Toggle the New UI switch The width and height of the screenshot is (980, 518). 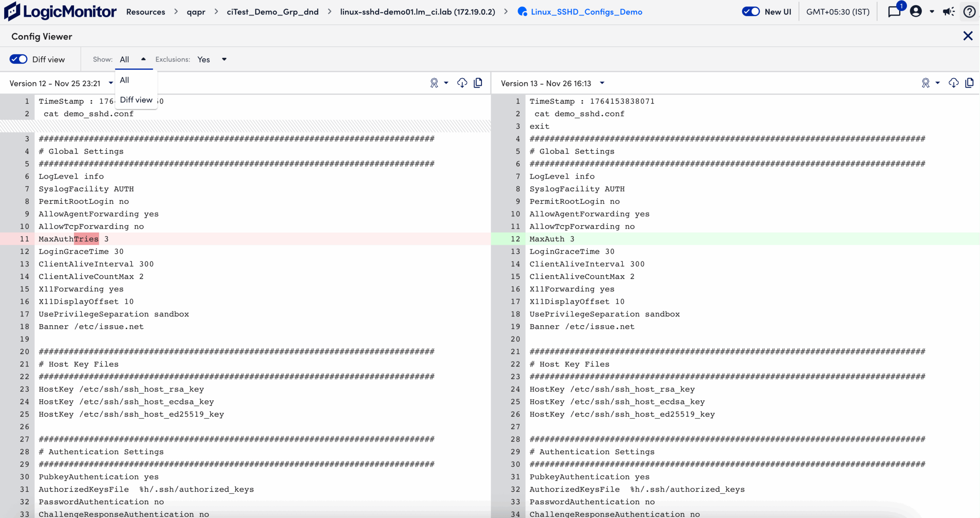[750, 11]
